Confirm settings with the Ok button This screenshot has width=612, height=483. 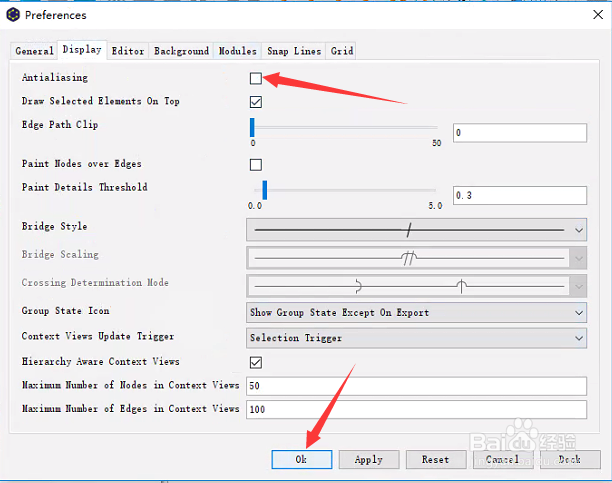tap(302, 459)
